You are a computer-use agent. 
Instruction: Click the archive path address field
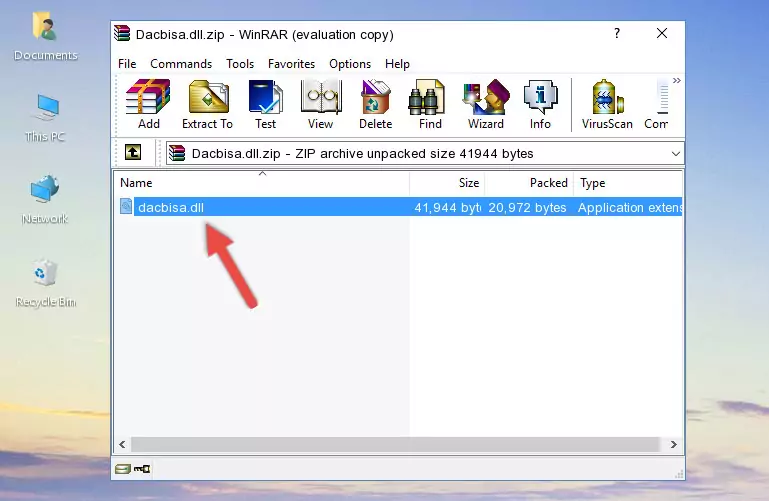pos(424,154)
